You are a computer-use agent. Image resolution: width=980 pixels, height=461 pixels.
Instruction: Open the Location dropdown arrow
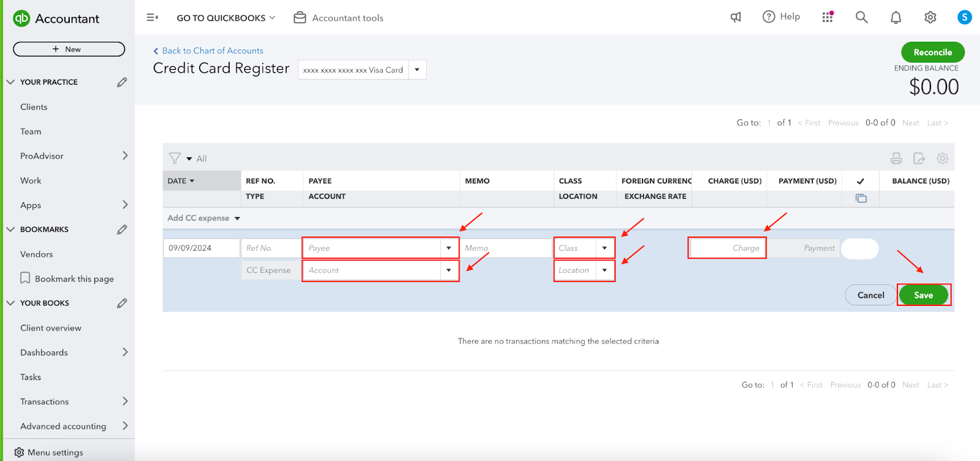point(605,270)
